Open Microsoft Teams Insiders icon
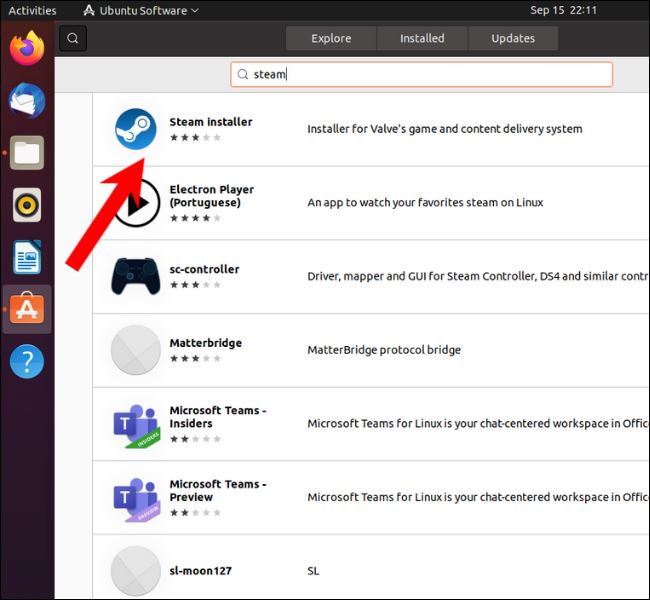650x600 pixels. tap(134, 425)
